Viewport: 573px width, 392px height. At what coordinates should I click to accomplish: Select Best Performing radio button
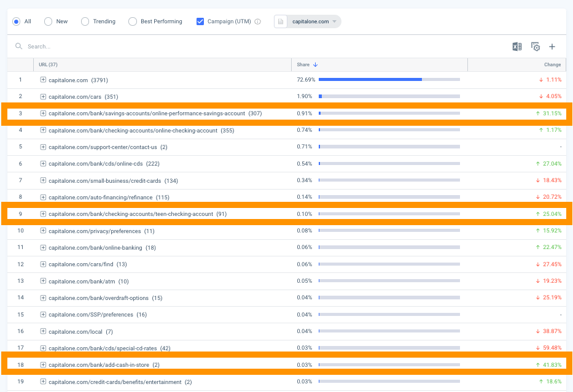coord(132,21)
